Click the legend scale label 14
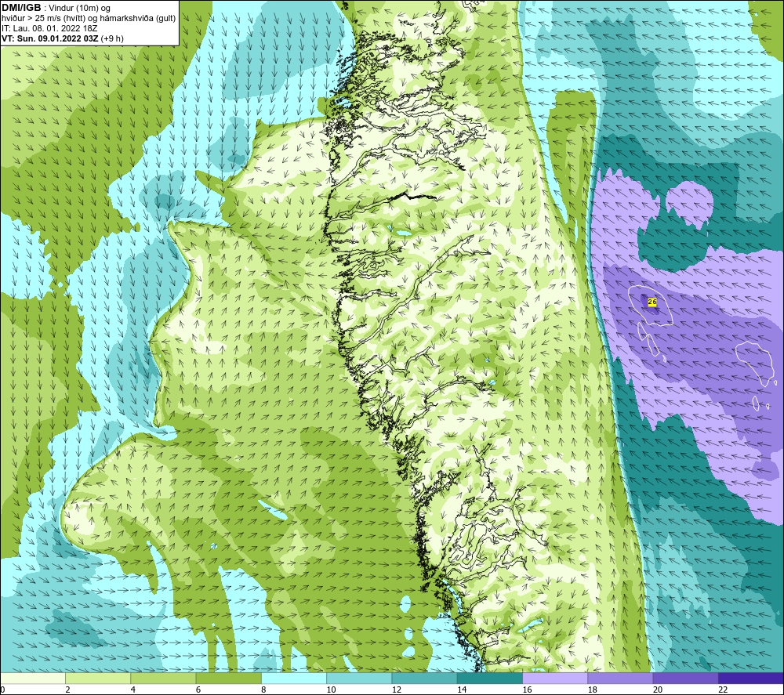This screenshot has width=784, height=695. tap(462, 690)
